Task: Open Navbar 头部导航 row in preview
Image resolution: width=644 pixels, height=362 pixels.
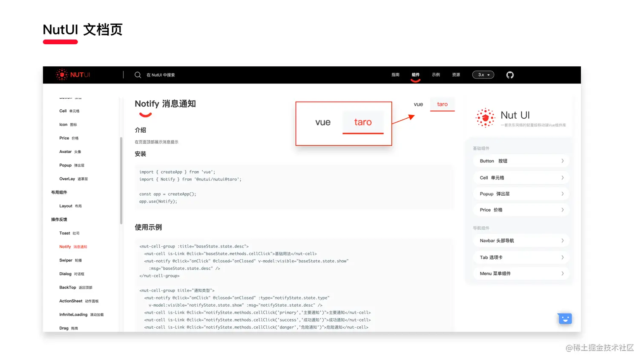Action: 521,241
